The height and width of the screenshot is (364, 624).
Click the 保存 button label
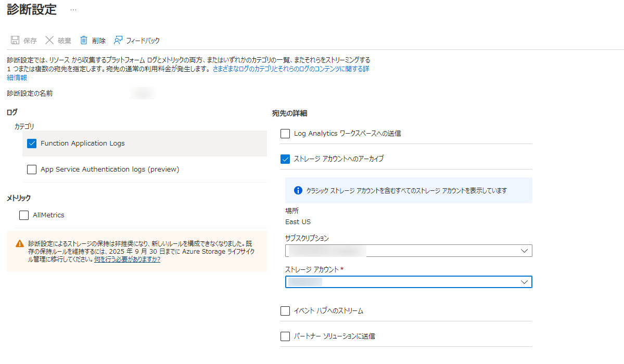click(30, 41)
